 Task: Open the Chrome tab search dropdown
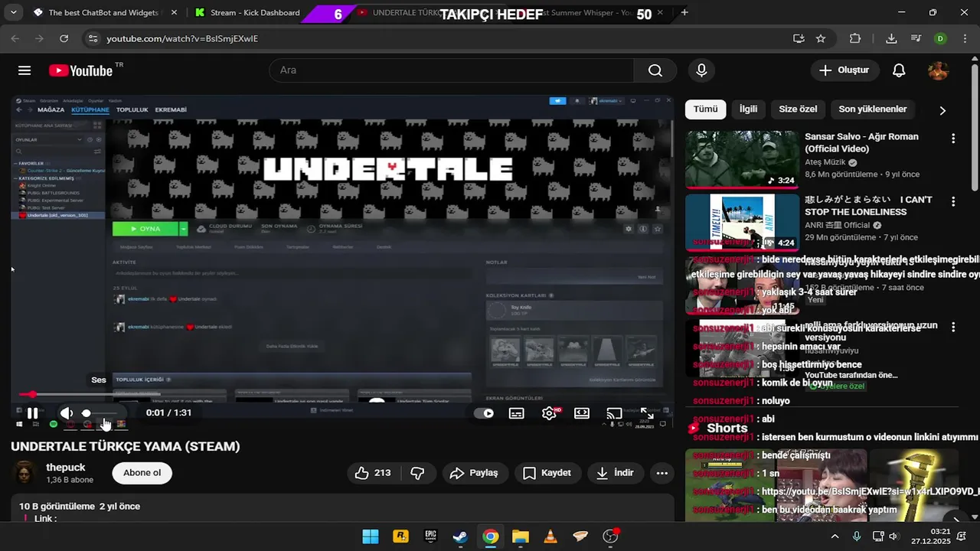pos(14,12)
